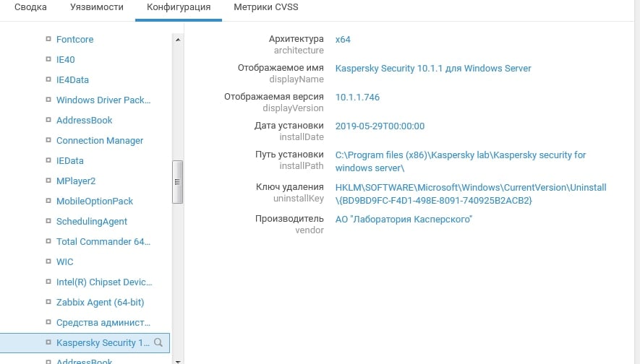
Task: Click square bullet icon beside SchedulingAgent
Action: (x=48, y=221)
